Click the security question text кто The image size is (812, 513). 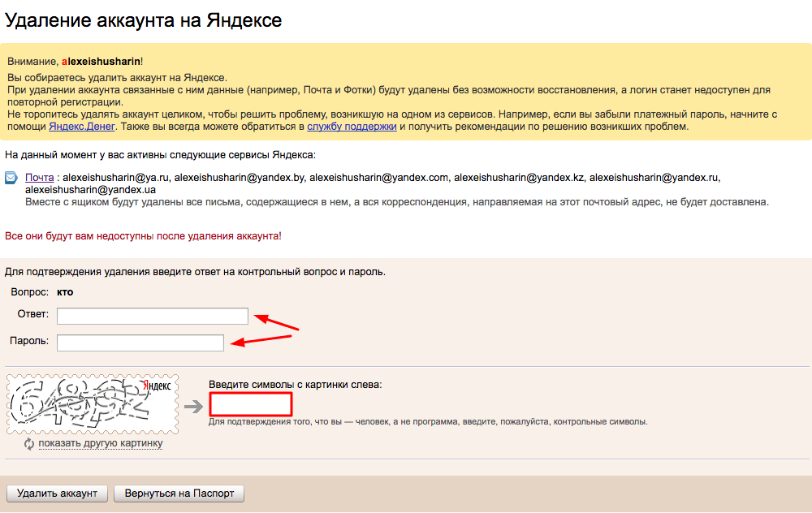[65, 292]
